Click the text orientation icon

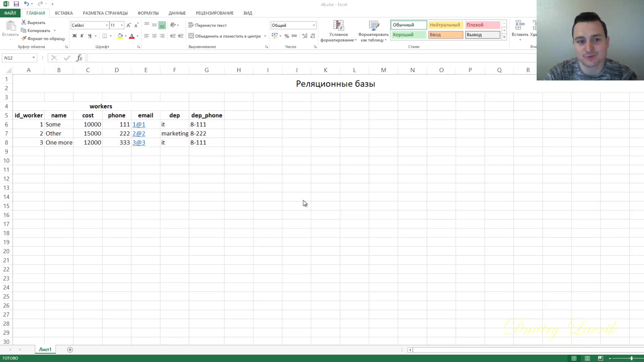click(x=173, y=25)
